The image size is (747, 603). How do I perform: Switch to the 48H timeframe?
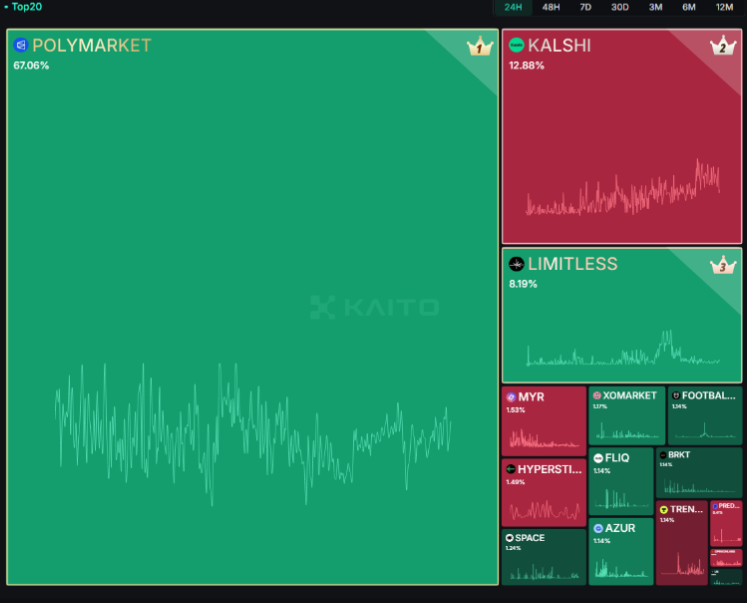551,7
